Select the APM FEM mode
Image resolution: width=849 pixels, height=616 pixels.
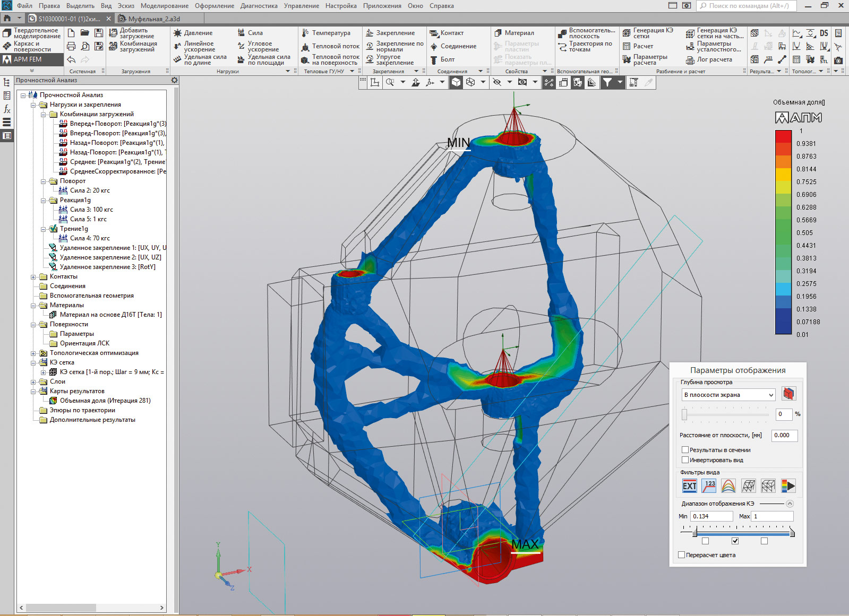click(32, 59)
